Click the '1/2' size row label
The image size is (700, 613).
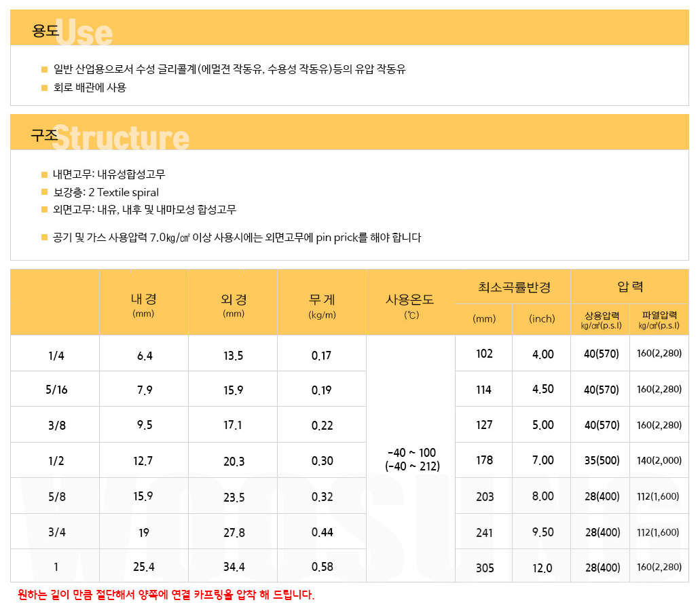tap(56, 461)
